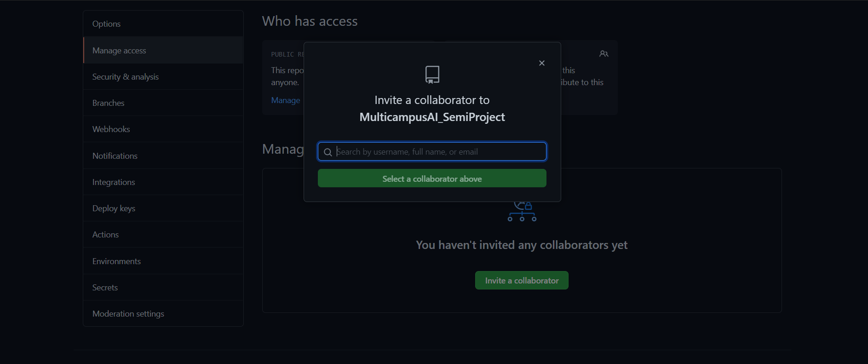Click the Select a collaborator above button
The image size is (868, 364).
click(x=432, y=178)
